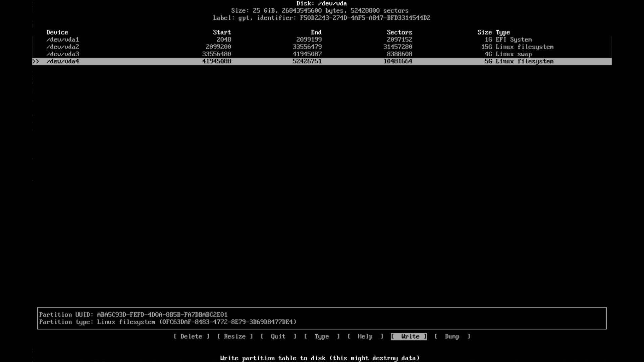Click start sector value 41945088

pos(217,61)
